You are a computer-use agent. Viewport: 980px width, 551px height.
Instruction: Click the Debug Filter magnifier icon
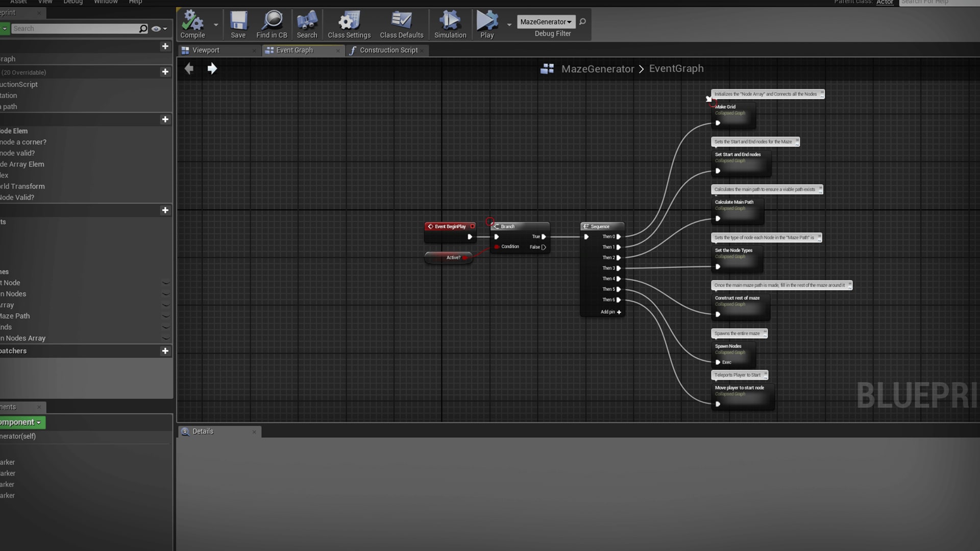coord(582,21)
